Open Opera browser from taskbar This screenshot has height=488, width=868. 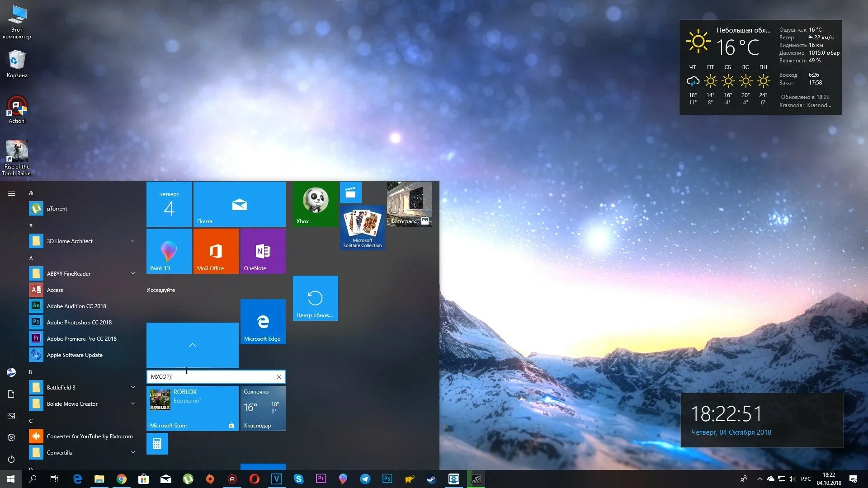coord(254,479)
